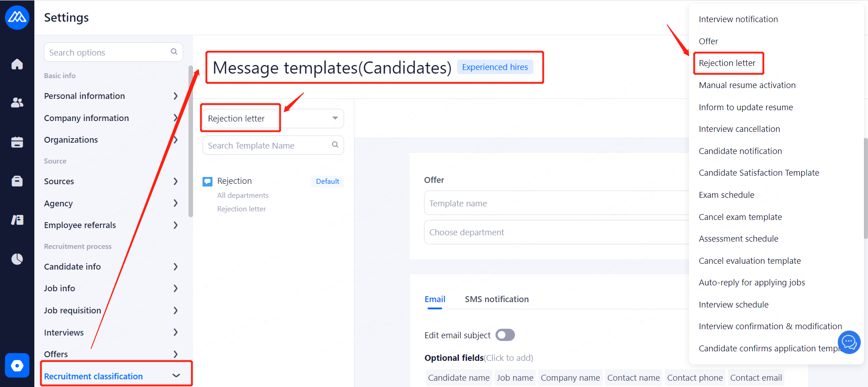Expand the Personal information section

tap(111, 96)
